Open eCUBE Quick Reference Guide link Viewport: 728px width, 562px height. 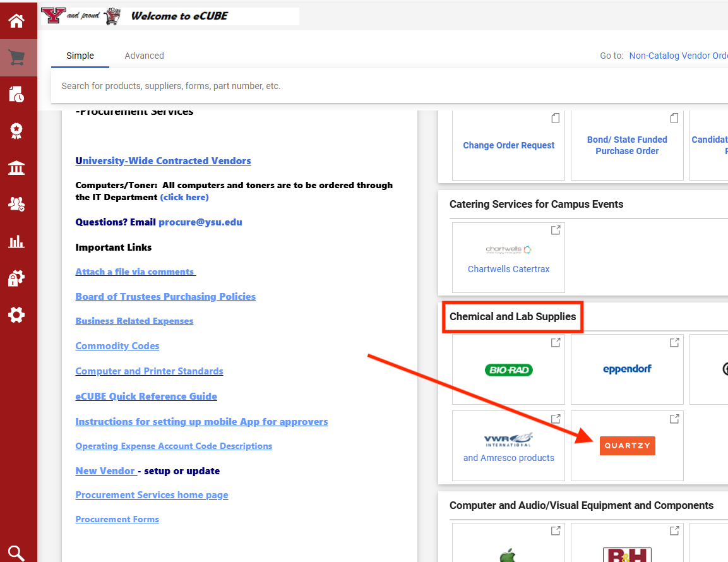[146, 396]
